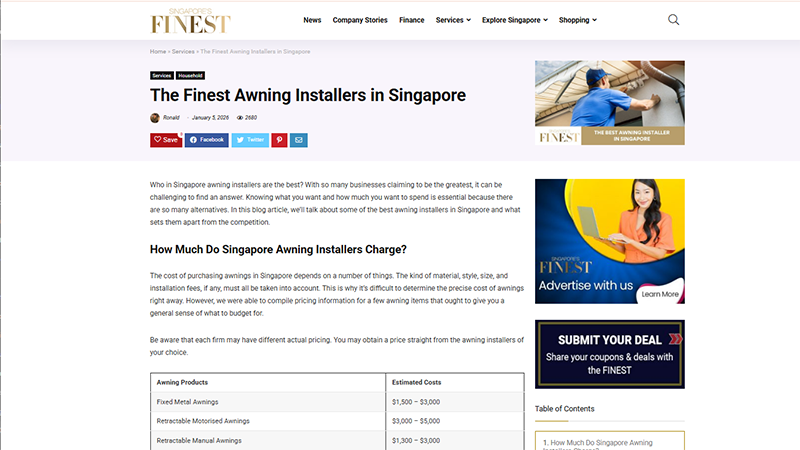Click Learn More on advertise banner
The width and height of the screenshot is (800, 450).
pos(660,294)
